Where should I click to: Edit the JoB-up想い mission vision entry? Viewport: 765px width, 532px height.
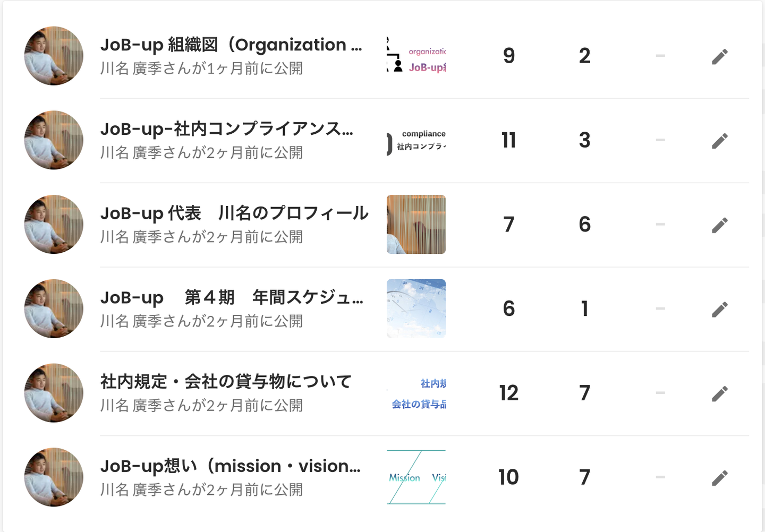click(719, 478)
